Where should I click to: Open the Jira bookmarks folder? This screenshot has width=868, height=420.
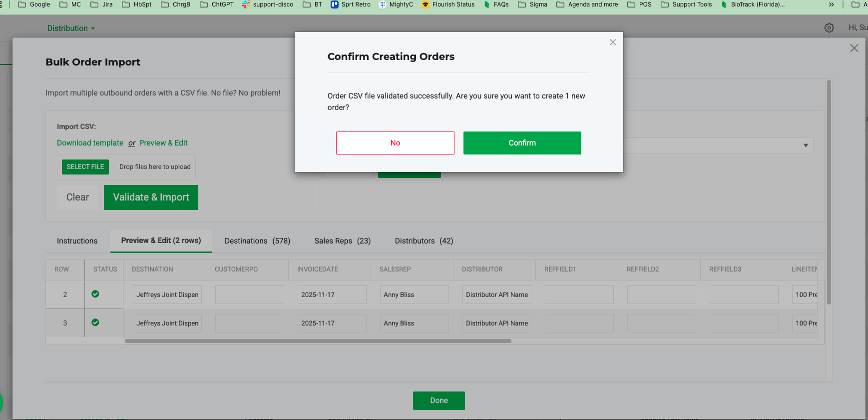click(101, 4)
